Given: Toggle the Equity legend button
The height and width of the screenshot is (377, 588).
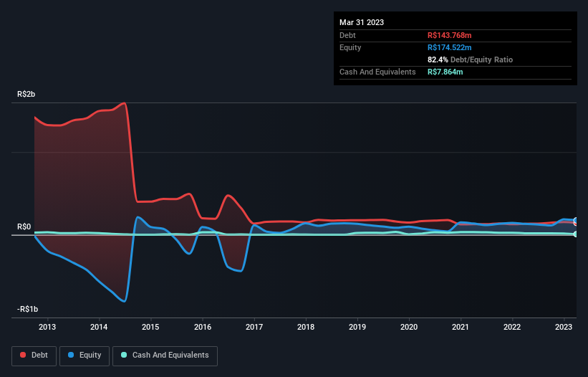Looking at the screenshot, I should pyautogui.click(x=85, y=355).
